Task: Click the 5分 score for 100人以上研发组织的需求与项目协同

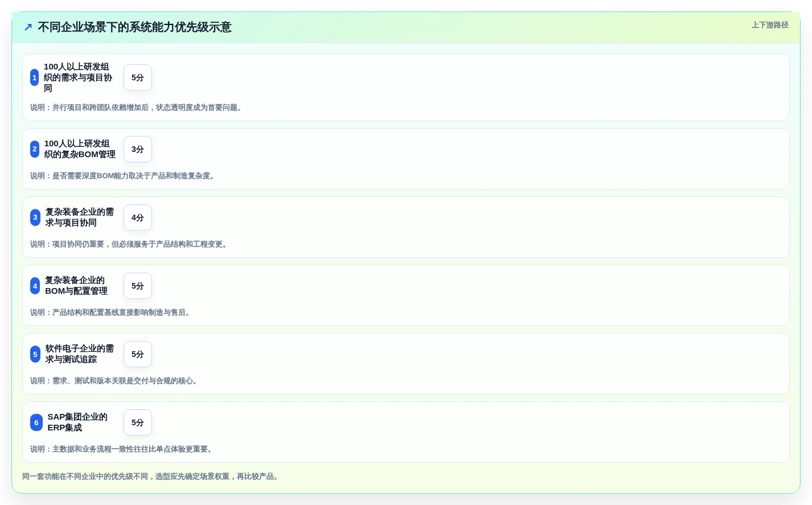Action: (x=138, y=77)
